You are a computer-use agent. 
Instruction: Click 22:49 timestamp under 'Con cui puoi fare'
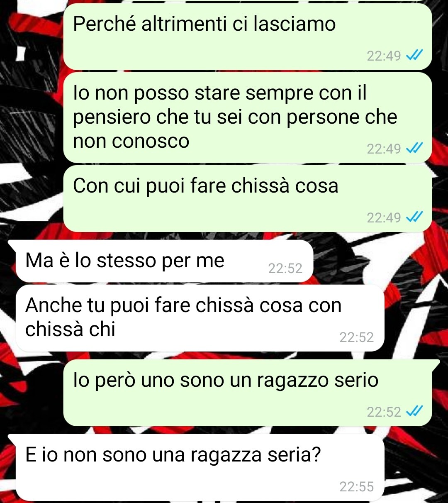point(384,217)
